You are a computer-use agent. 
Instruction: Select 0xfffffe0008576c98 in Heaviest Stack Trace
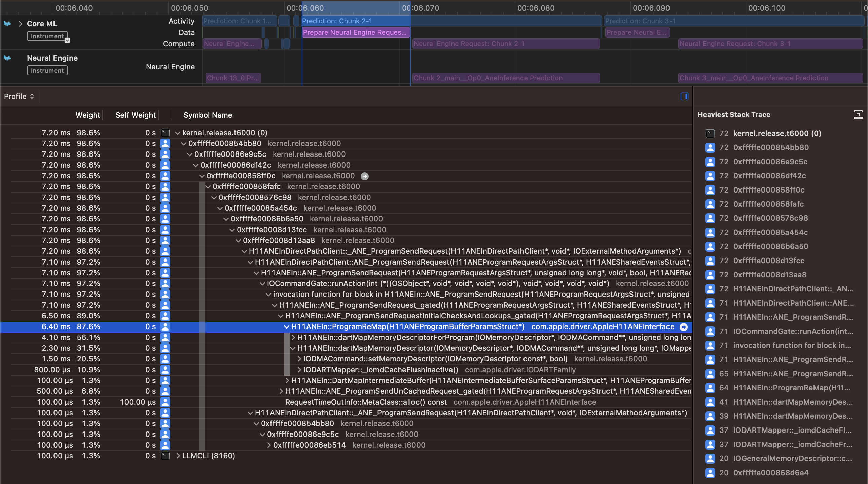(770, 218)
